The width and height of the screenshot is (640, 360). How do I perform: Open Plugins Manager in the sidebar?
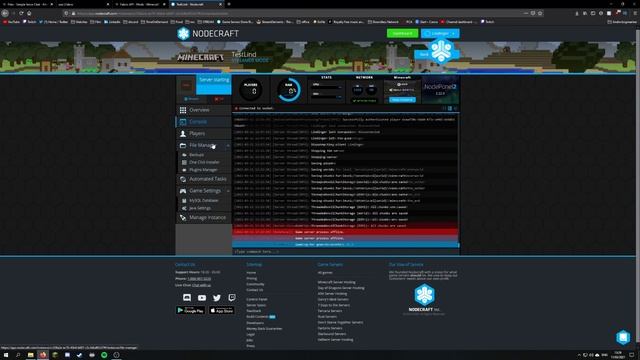click(x=203, y=170)
